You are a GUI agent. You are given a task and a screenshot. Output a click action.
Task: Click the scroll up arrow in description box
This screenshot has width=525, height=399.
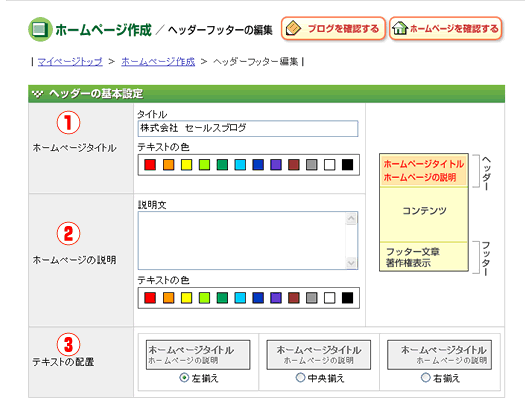pos(351,219)
